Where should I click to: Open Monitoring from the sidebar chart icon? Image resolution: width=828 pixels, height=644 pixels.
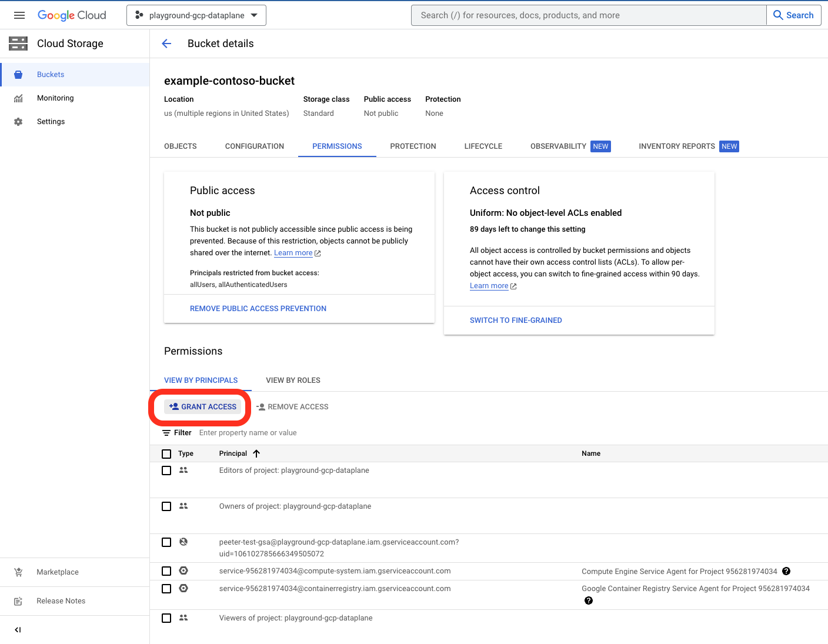(x=18, y=98)
